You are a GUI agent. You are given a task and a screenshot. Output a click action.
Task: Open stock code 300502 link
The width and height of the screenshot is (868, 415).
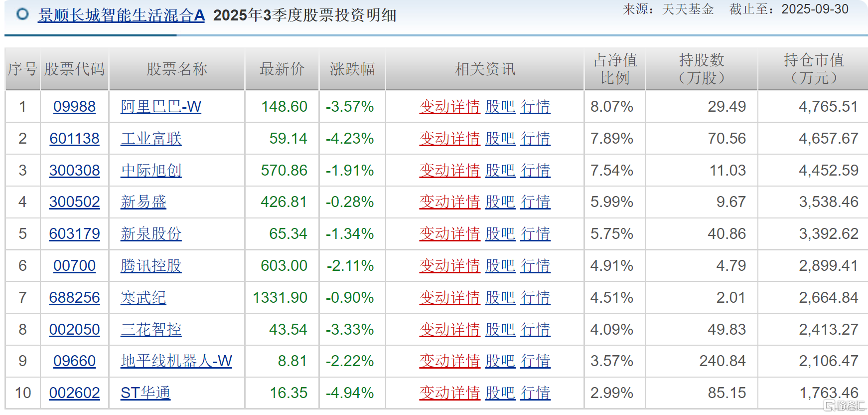coord(74,202)
